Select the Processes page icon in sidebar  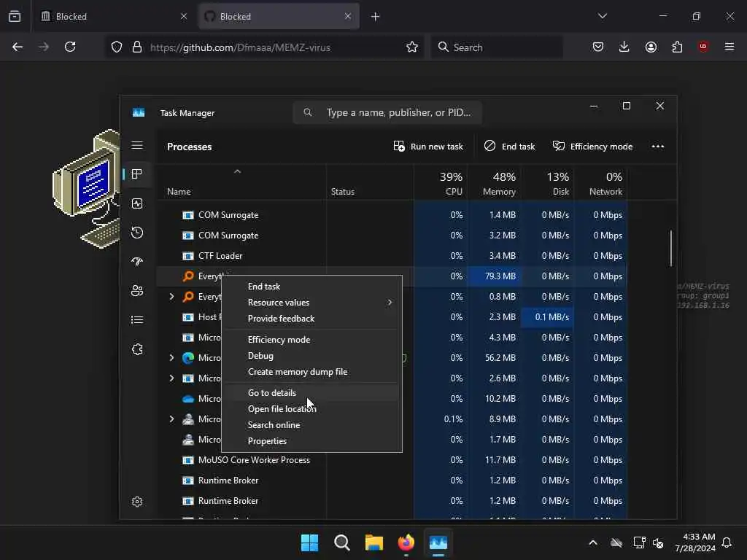tap(137, 174)
